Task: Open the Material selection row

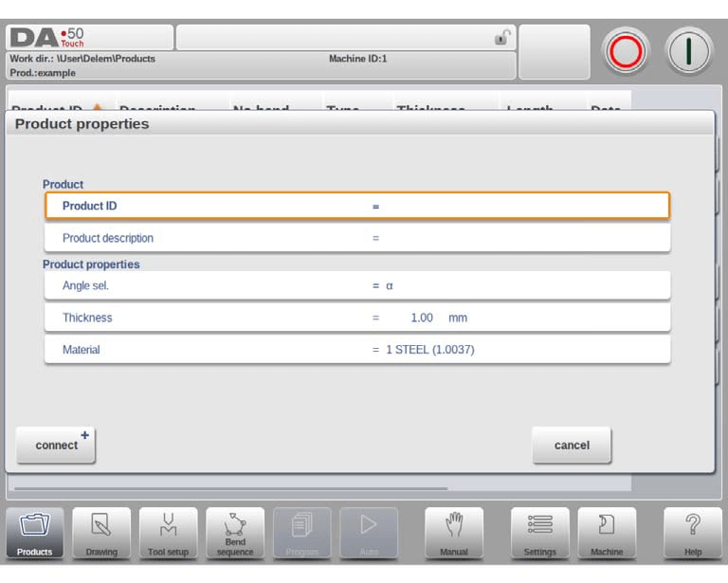Action: pos(357,350)
